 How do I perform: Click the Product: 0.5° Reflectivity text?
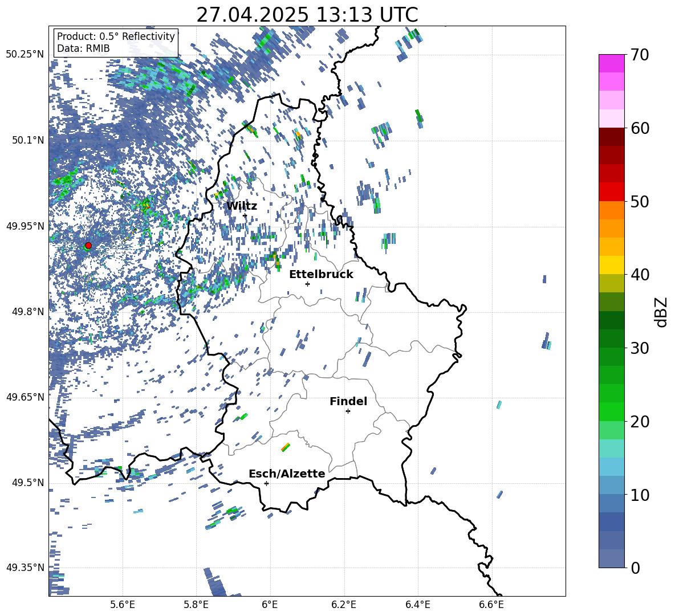[116, 36]
